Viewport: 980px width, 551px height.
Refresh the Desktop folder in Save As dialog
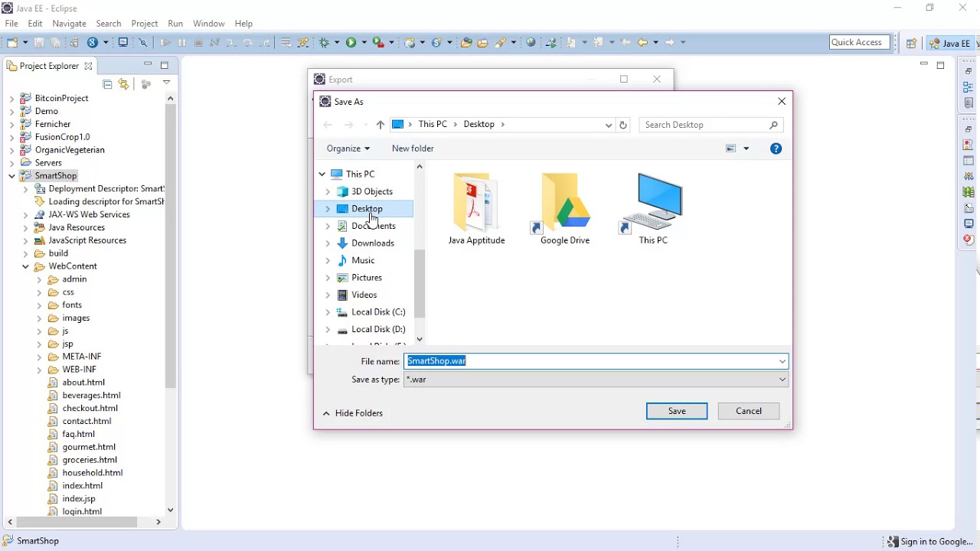623,125
